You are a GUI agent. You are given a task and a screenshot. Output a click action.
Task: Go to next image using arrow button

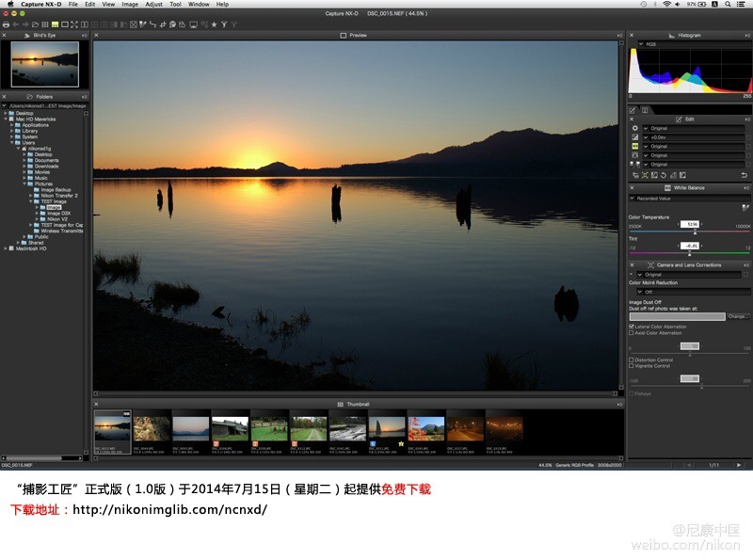tap(738, 465)
